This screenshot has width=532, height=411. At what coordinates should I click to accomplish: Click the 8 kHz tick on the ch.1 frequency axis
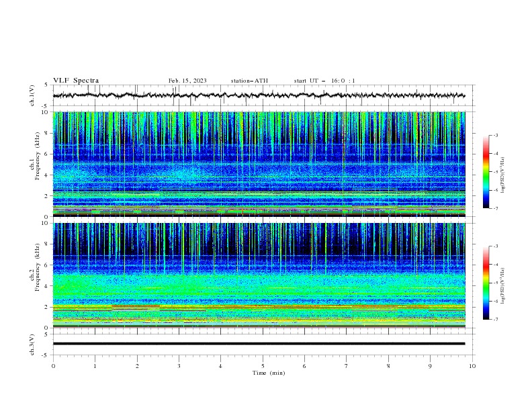(x=46, y=133)
